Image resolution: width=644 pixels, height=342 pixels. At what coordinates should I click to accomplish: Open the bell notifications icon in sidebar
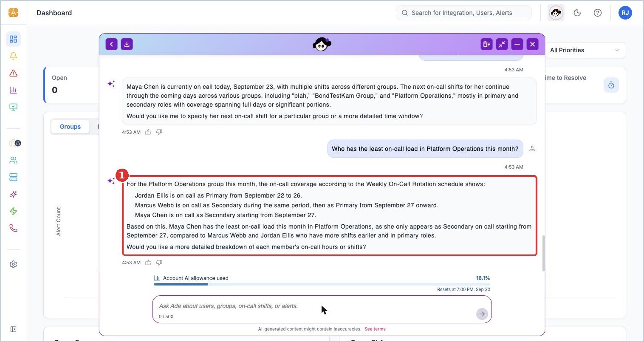[x=13, y=56]
